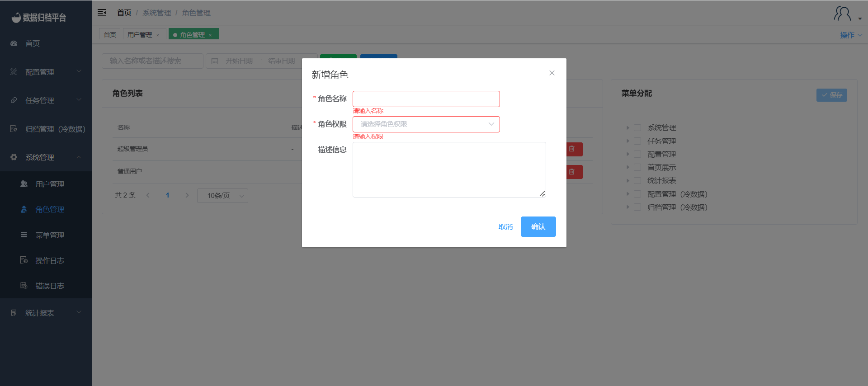Check the 配置管理 (冷数据) menu checkbox
Screen dimensions: 868x386
click(637, 194)
